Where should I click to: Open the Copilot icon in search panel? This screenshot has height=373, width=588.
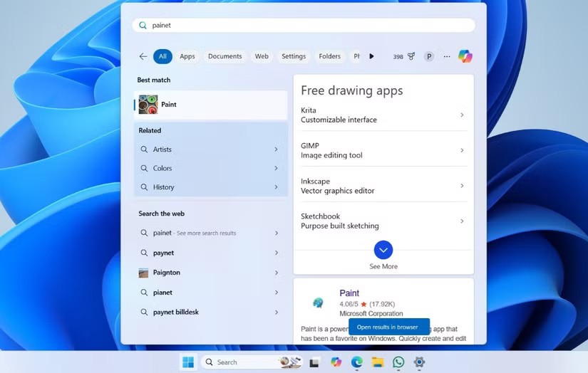(x=465, y=56)
